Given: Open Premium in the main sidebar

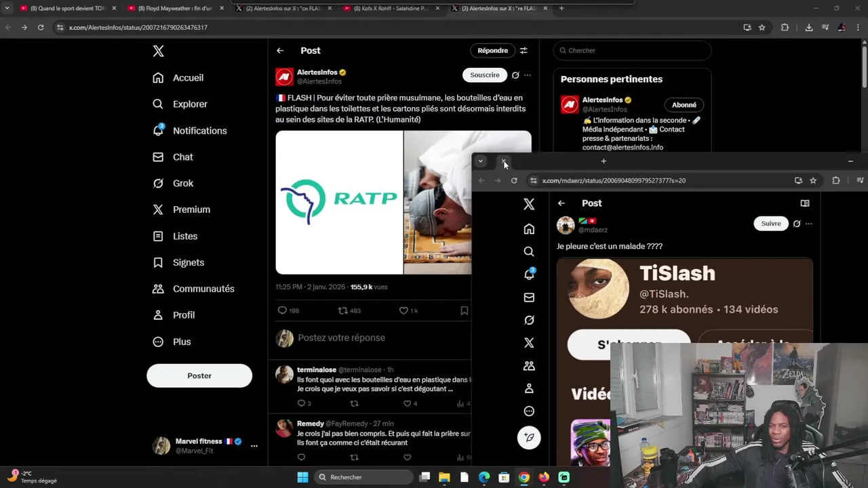Looking at the screenshot, I should click(x=182, y=210).
